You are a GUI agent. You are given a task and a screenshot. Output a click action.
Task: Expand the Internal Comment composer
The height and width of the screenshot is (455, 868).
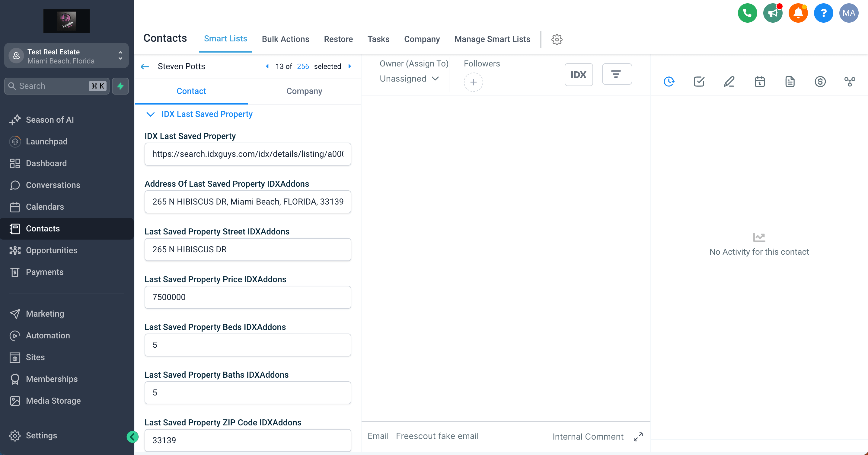point(638,437)
